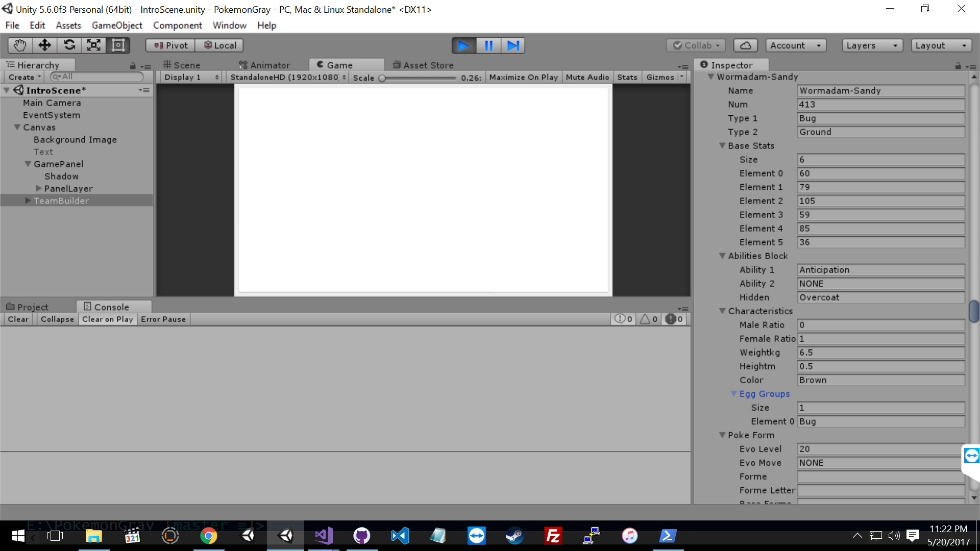
Task: Click the Step frame button
Action: 512,45
